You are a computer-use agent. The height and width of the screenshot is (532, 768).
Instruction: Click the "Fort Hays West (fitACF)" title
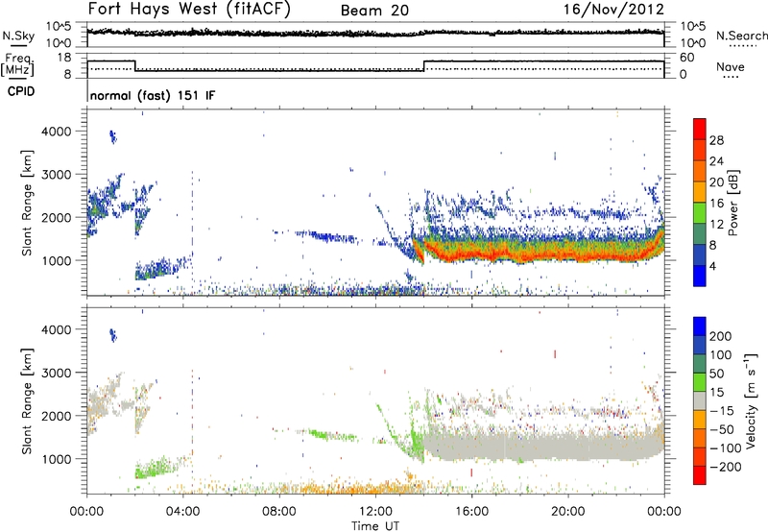click(x=189, y=10)
